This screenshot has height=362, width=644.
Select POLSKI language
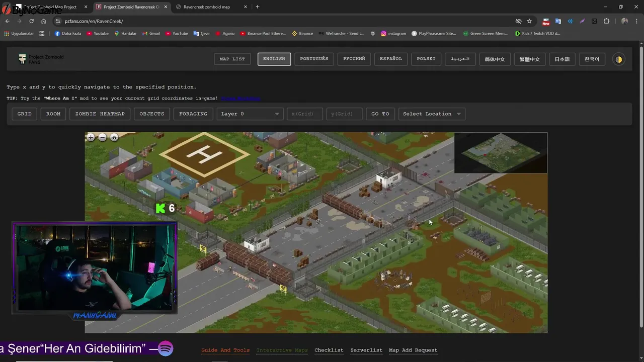point(426,59)
